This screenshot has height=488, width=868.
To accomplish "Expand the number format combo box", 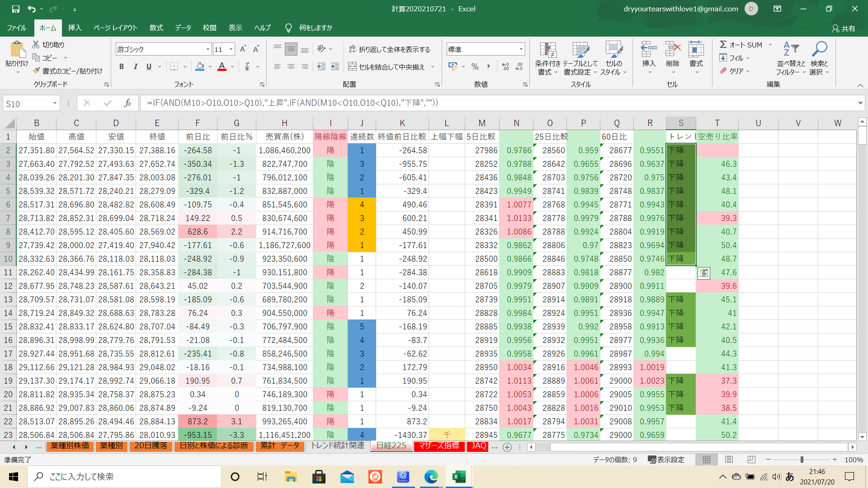I will (x=521, y=49).
